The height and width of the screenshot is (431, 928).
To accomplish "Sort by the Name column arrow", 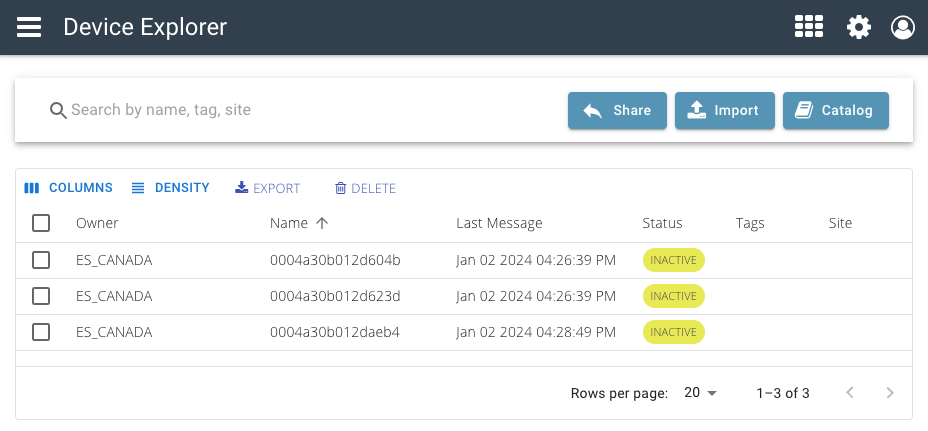I will tap(322, 223).
